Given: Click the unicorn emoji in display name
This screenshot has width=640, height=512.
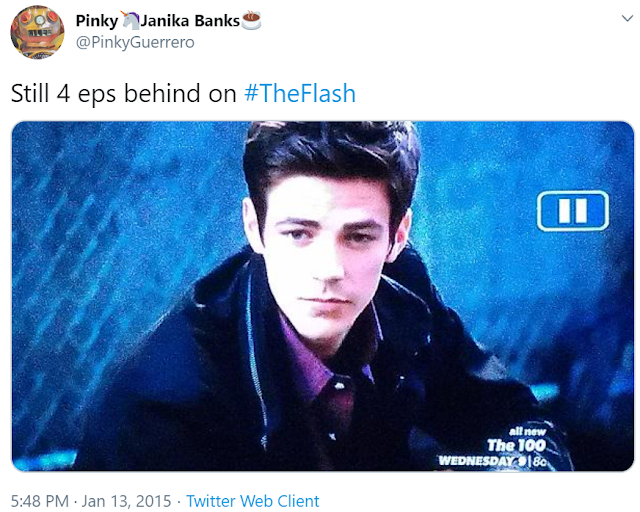Looking at the screenshot, I should pyautogui.click(x=130, y=20).
